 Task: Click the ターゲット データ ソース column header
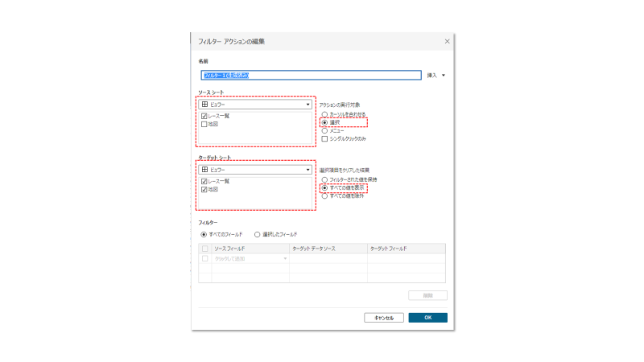[328, 249]
